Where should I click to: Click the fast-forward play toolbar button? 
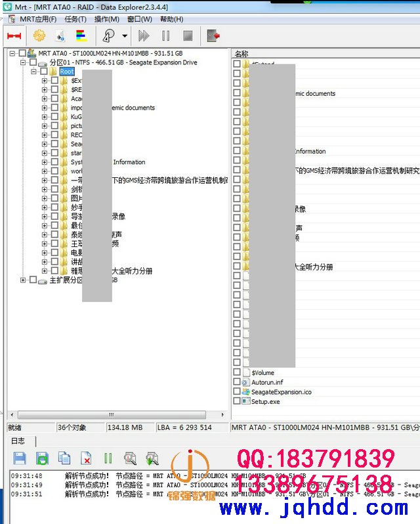144,35
